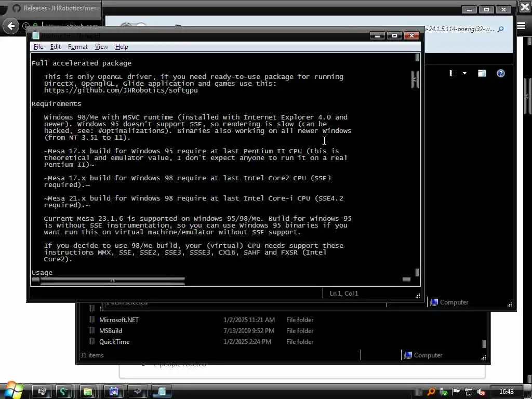
Task: Click Notepad horizontal scrollbar left arrow
Action: (36, 280)
